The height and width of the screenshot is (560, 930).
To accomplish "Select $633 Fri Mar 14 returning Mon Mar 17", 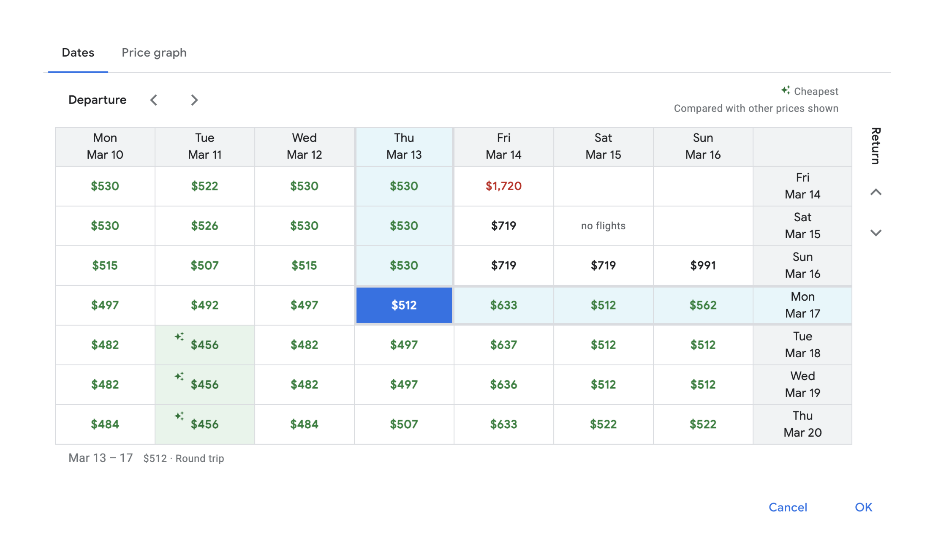I will [x=504, y=305].
